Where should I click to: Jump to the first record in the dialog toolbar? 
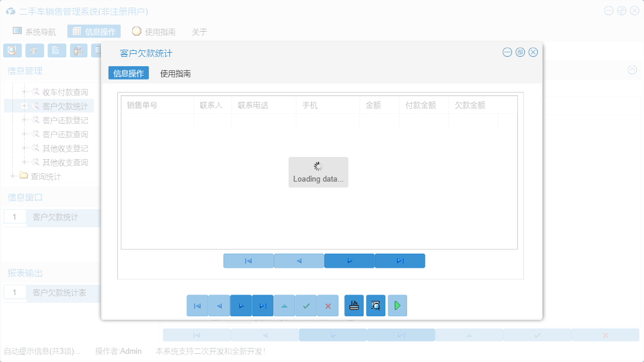pyautogui.click(x=198, y=305)
